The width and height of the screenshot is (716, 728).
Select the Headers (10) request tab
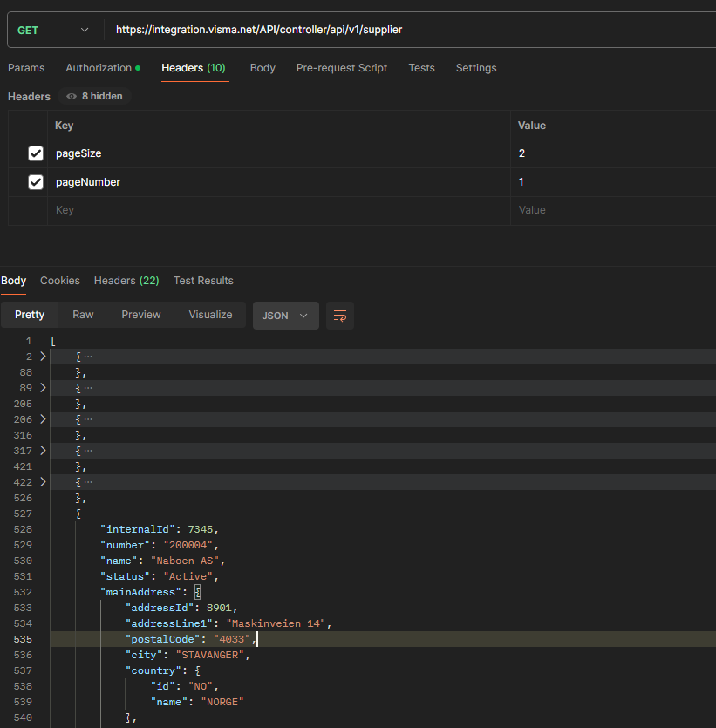(x=193, y=68)
